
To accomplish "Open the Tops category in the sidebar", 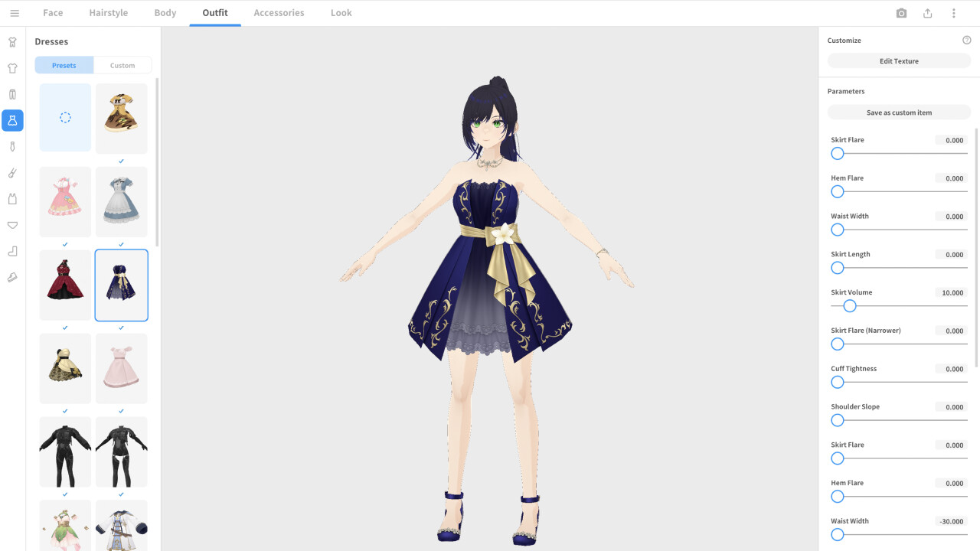I will (12, 67).
